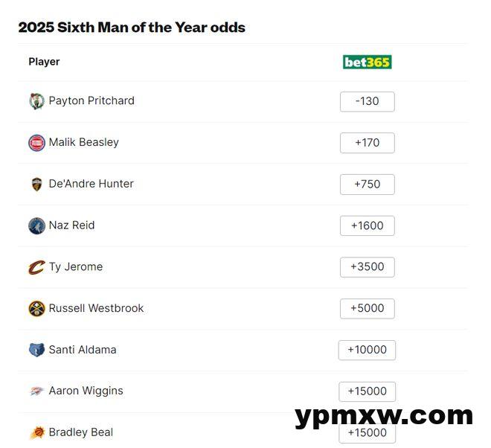Tap the +3500 odds for Ty Jerome
Image resolution: width=491 pixels, height=448 pixels.
(x=367, y=267)
